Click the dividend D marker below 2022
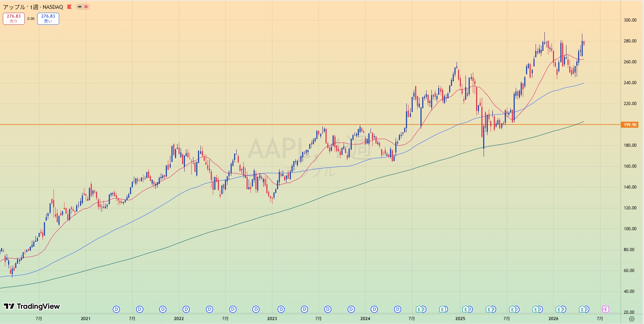The image size is (644, 324). pyautogui.click(x=186, y=309)
